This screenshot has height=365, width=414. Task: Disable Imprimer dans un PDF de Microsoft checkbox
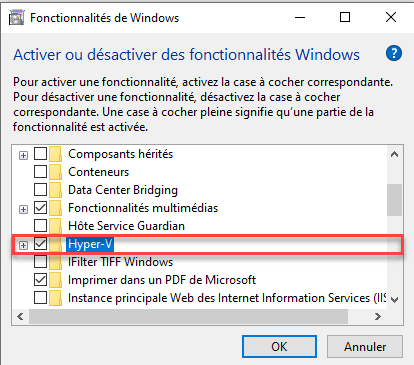[x=40, y=280]
